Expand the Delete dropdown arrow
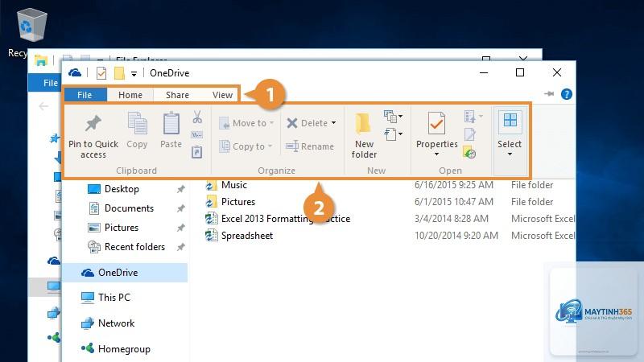The height and width of the screenshot is (362, 644). tap(333, 123)
